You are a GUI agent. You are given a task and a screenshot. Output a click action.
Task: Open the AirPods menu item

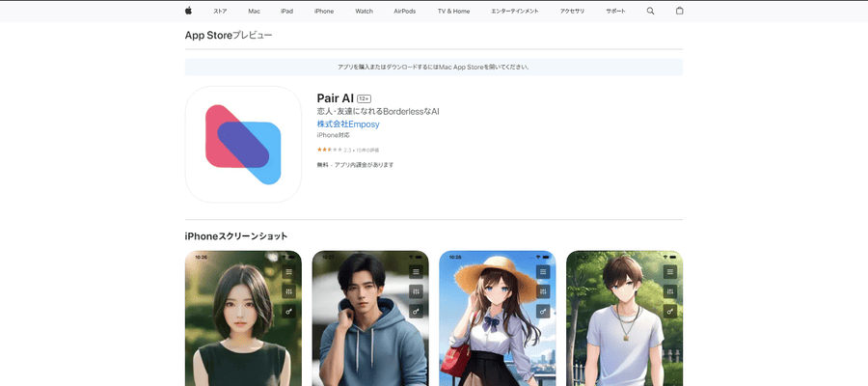pyautogui.click(x=405, y=11)
